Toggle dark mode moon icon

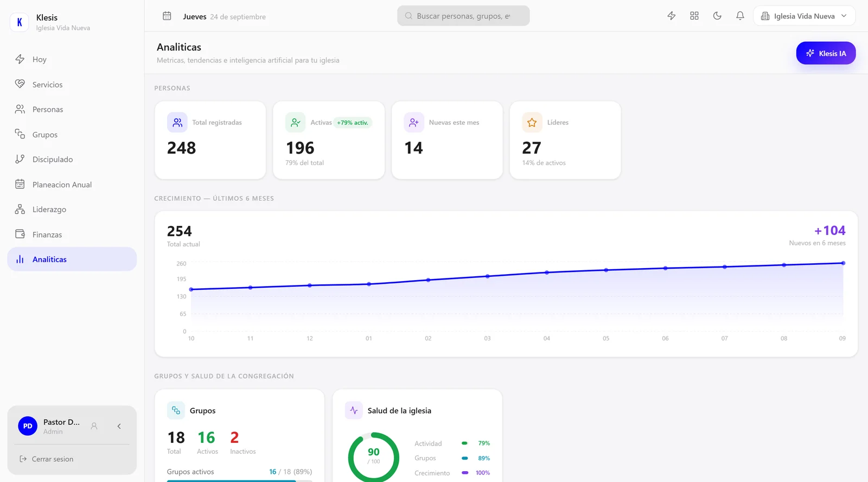point(717,16)
